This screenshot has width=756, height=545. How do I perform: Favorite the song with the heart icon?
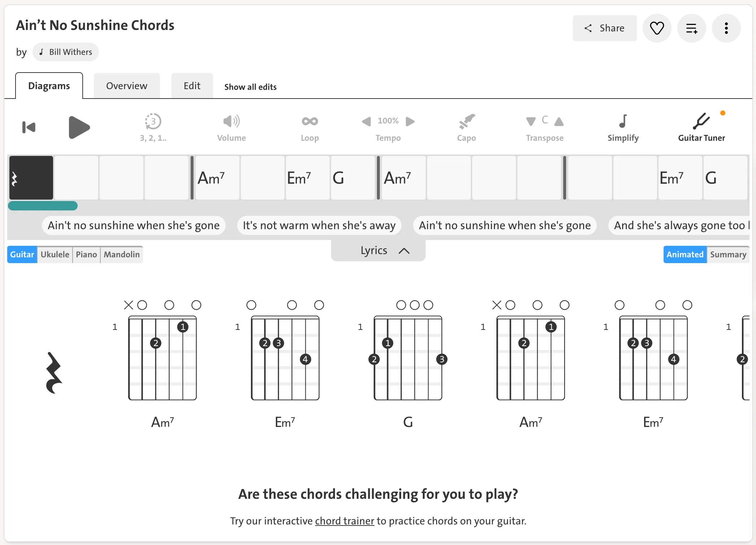click(x=657, y=28)
